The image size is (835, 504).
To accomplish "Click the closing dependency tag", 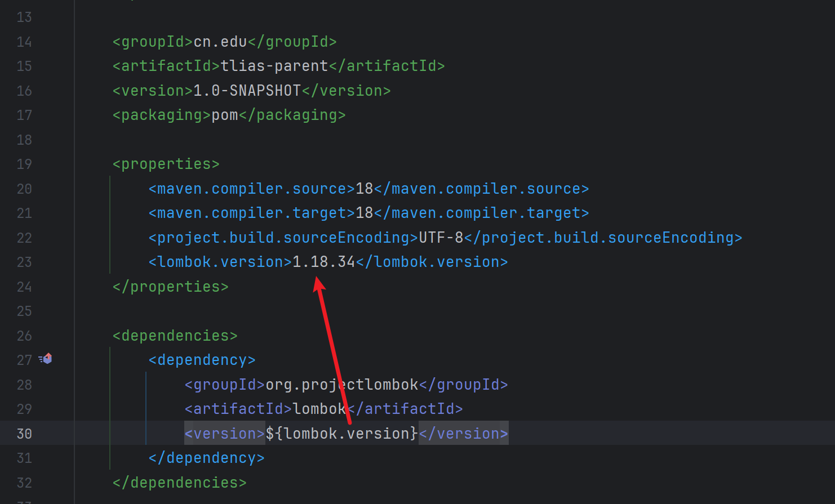I will [206, 458].
